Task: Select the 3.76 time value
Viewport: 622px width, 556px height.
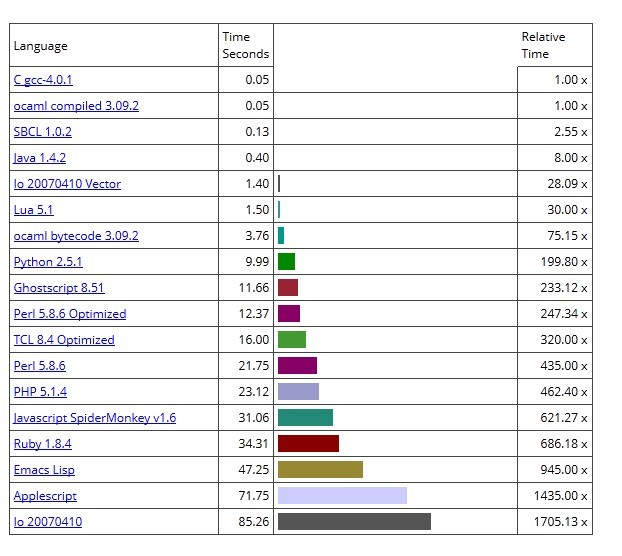Action: 257,236
